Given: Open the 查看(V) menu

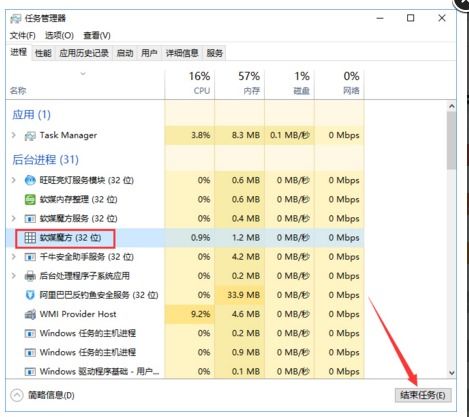Looking at the screenshot, I should pyautogui.click(x=97, y=35).
